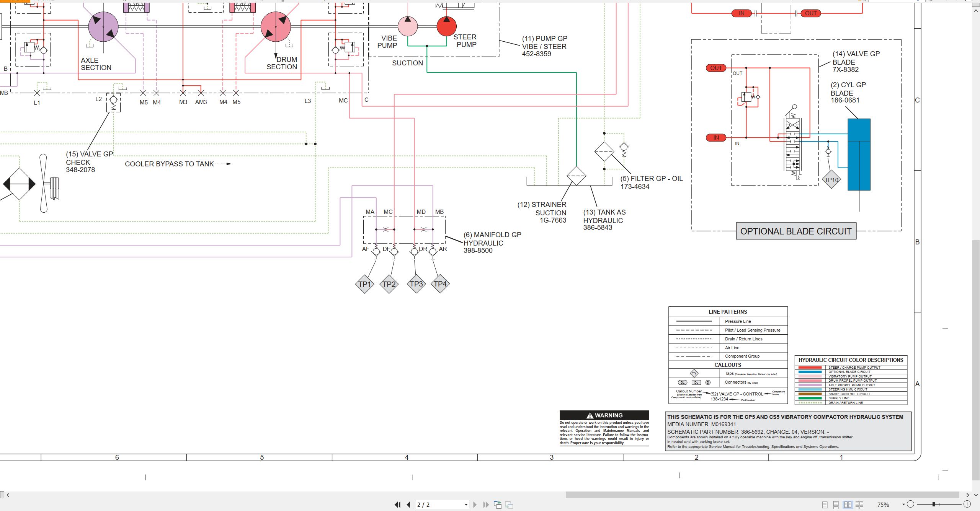980x511 pixels.
Task: Click the CALLOUTS table header
Action: pyautogui.click(x=728, y=365)
